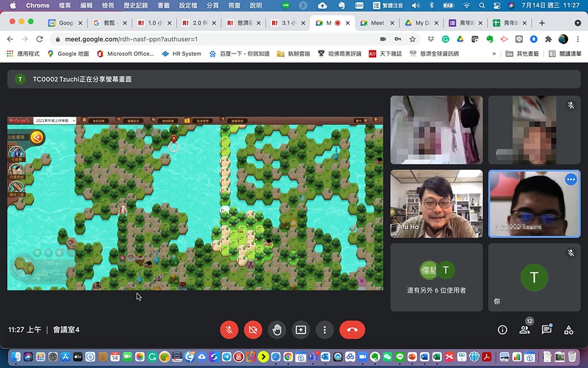The width and height of the screenshot is (588, 368).
Task: Close the 3.1 tab
Action: [x=303, y=23]
